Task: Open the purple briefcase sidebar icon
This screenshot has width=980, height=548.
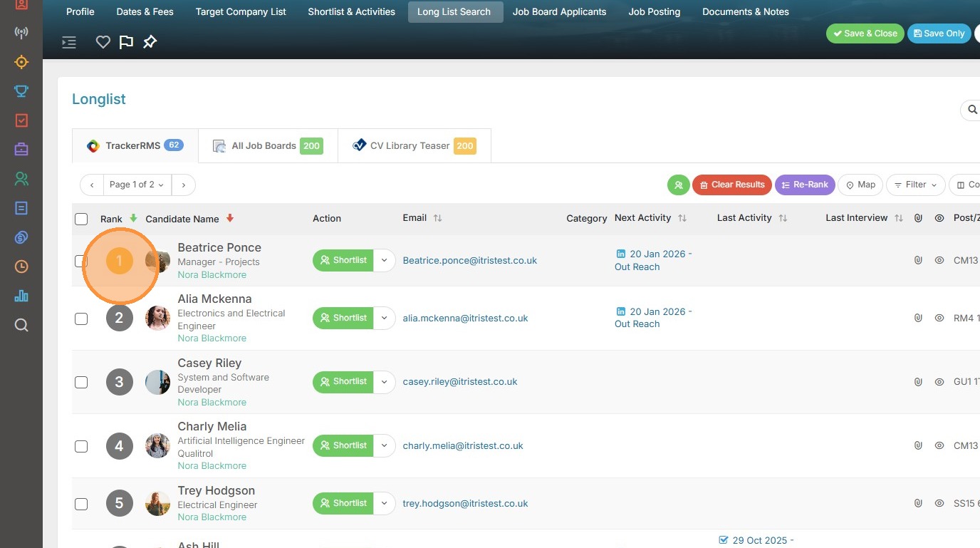Action: (x=21, y=150)
